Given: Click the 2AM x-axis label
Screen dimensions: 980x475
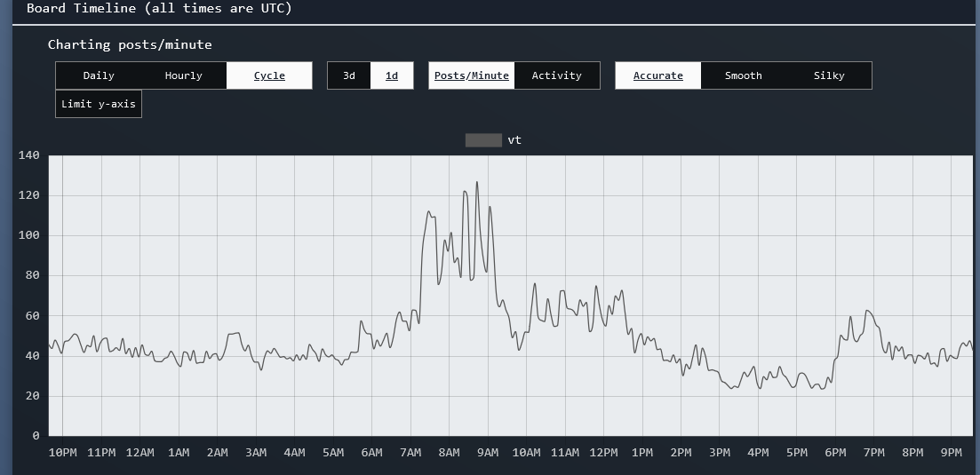Looking at the screenshot, I should pos(218,453).
